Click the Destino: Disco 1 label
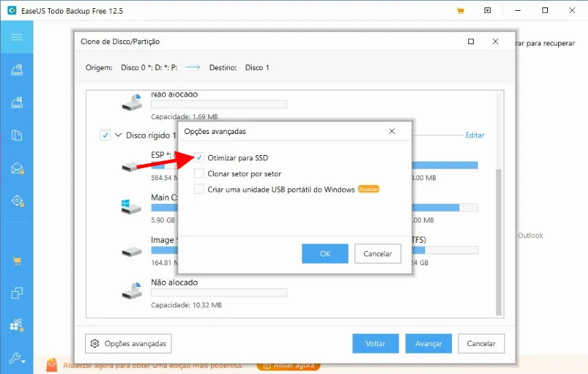Viewport: 588px width, 374px height. 240,67
